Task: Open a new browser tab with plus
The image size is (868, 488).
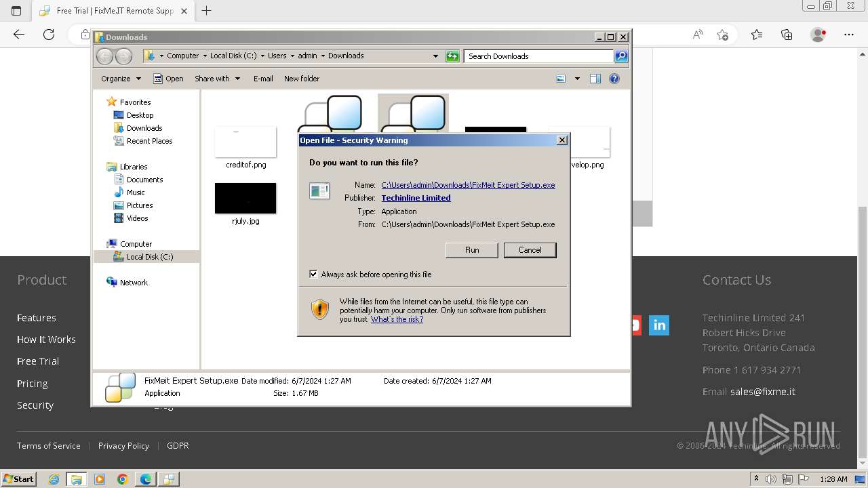Action: (x=207, y=11)
